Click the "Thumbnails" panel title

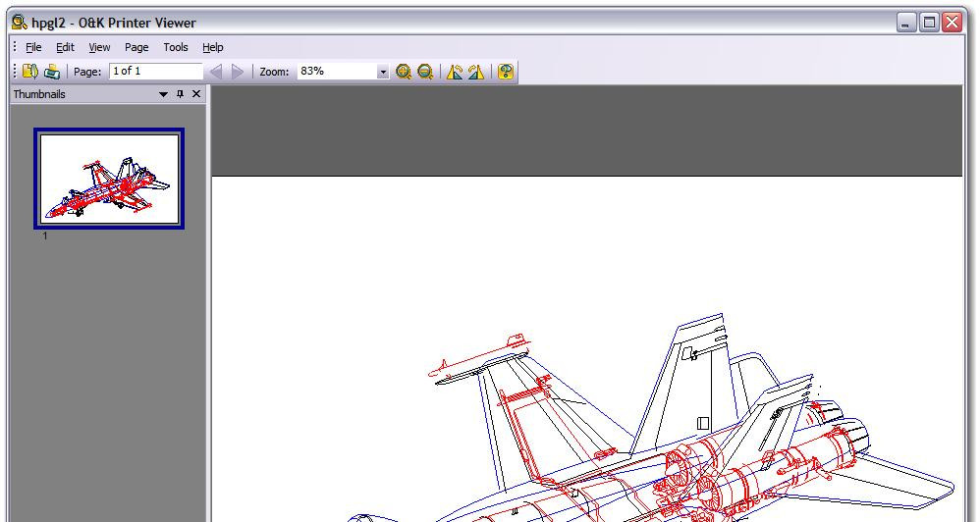(39, 94)
